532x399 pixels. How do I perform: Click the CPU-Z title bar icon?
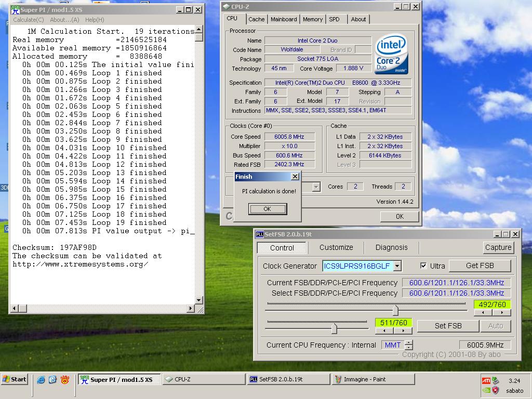tap(227, 6)
